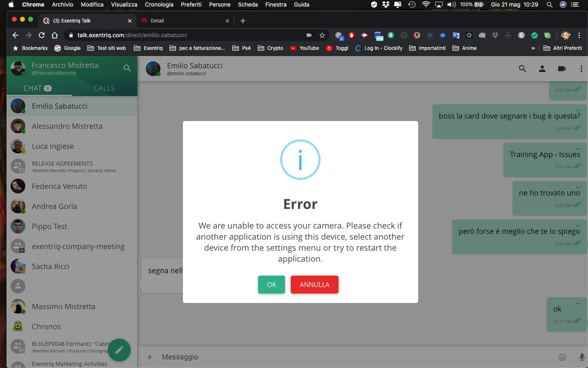
Task: Click the green pencil new chat button
Action: [119, 350]
